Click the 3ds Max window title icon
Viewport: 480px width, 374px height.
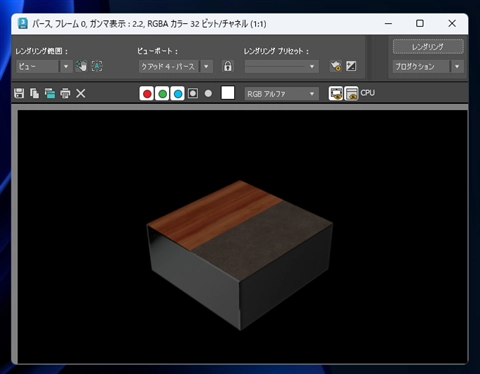click(x=23, y=23)
